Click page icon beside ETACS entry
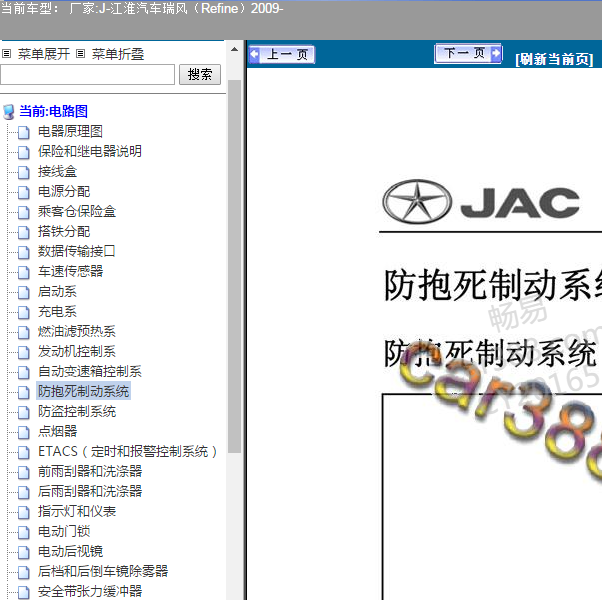This screenshot has width=602, height=600. [24, 452]
